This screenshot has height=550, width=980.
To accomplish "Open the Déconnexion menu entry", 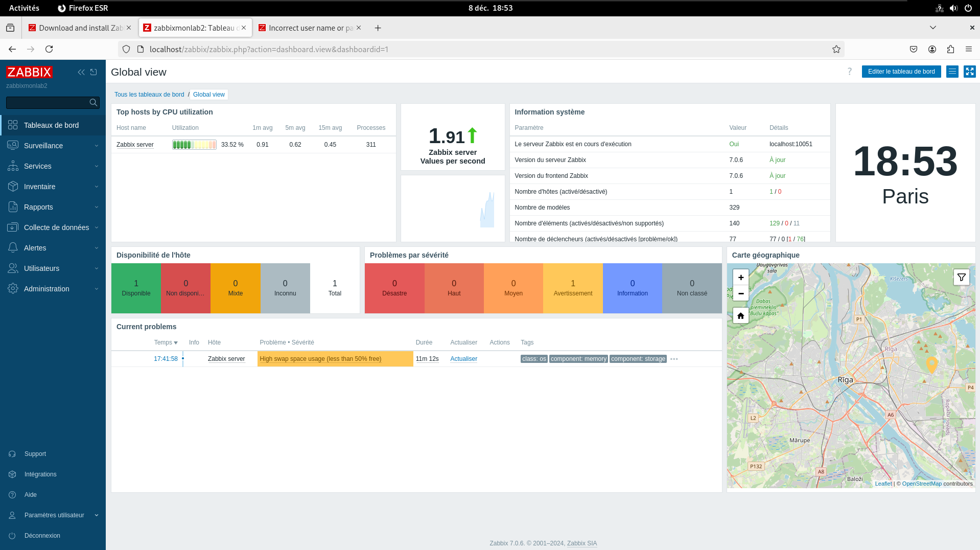I will [x=42, y=535].
